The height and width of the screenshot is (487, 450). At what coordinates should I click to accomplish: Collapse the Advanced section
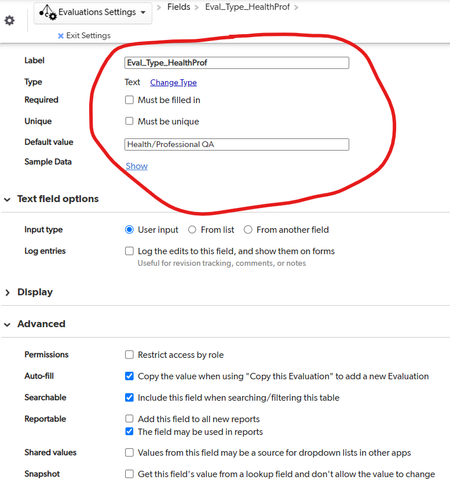point(7,324)
